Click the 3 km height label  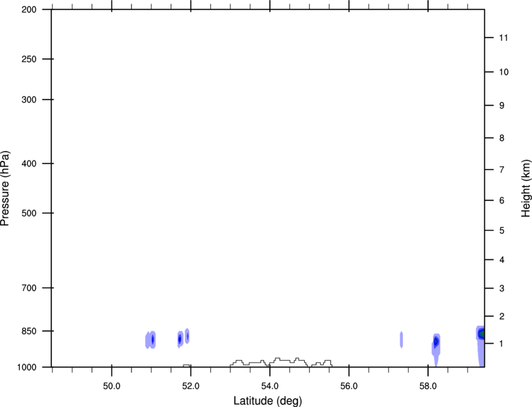pyautogui.click(x=501, y=289)
